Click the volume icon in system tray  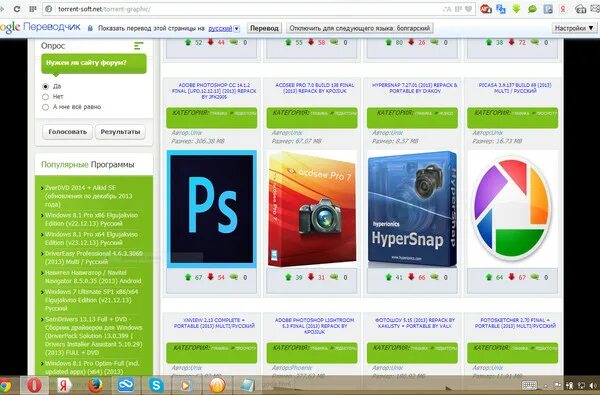point(593,385)
